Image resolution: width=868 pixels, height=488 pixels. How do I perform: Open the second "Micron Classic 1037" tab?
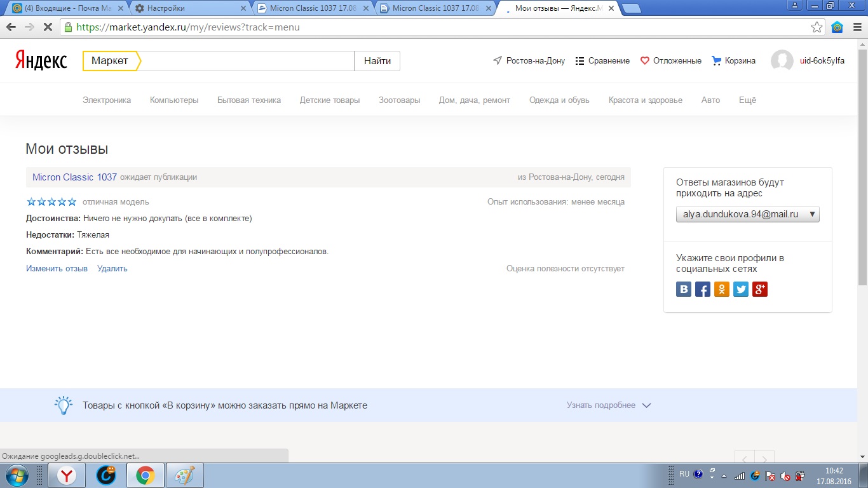[x=436, y=8]
